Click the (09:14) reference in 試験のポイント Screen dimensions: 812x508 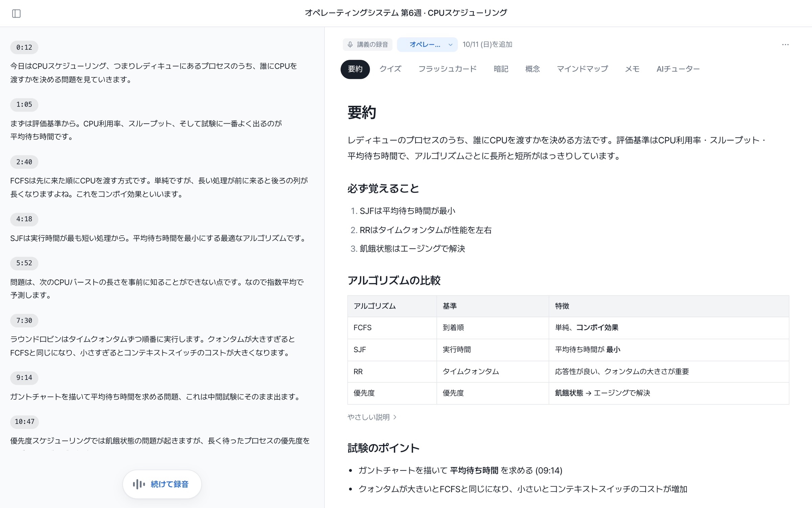tap(548, 470)
